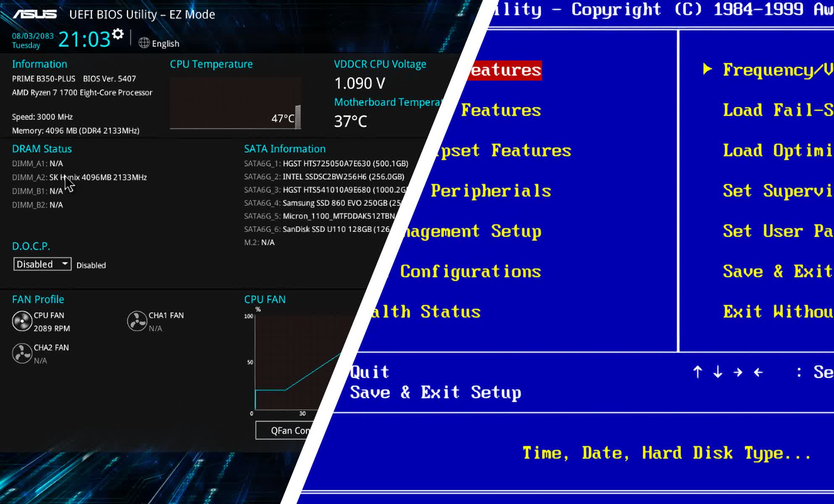Image resolution: width=834 pixels, height=504 pixels.
Task: Click the settings gear beside the clock
Action: coord(118,34)
